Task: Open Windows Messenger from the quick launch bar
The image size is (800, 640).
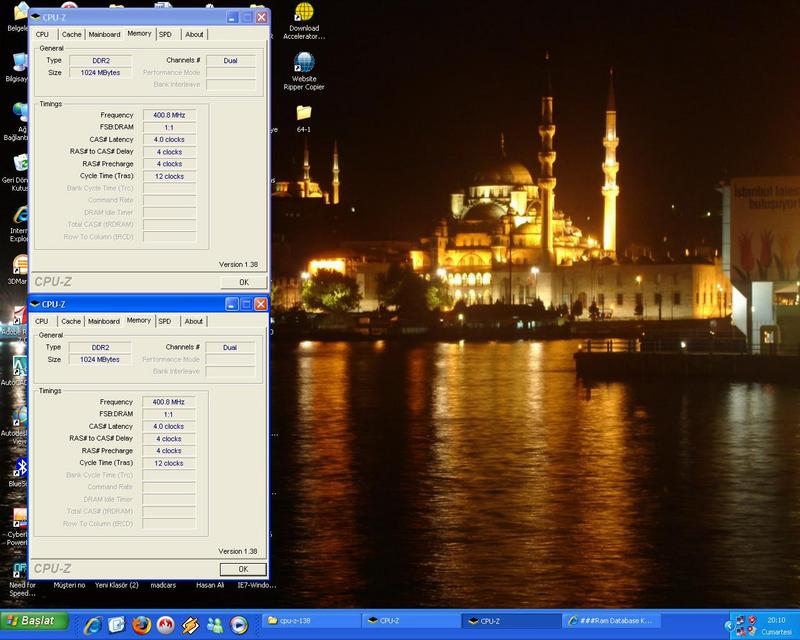Action: click(x=215, y=625)
